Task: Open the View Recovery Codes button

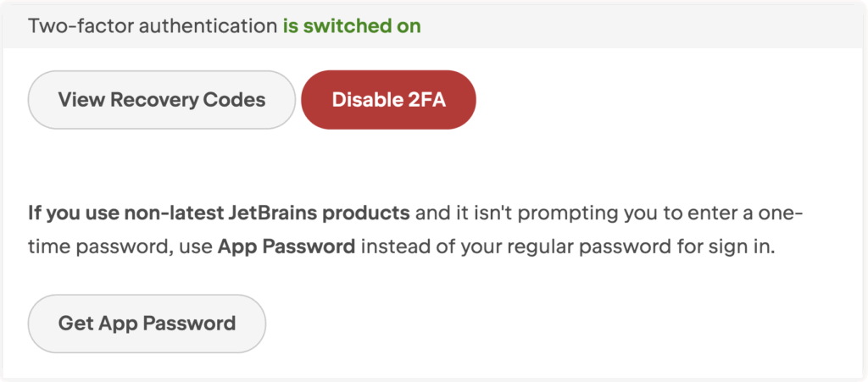Action: (162, 100)
